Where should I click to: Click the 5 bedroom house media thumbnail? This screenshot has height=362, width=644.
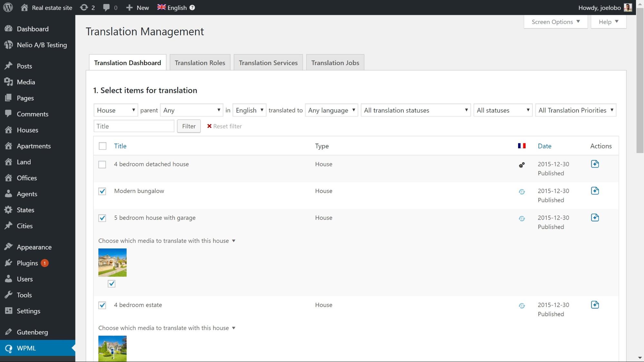click(112, 262)
